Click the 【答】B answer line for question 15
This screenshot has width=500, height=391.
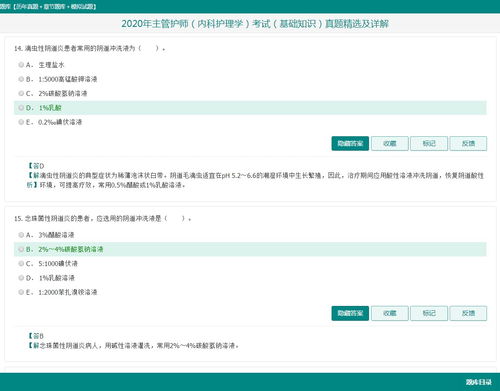pos(36,336)
